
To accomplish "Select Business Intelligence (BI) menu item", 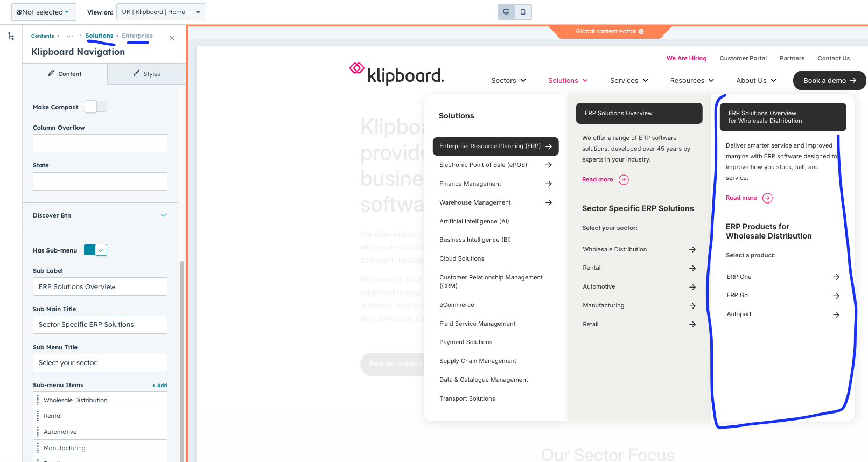I will click(x=475, y=240).
